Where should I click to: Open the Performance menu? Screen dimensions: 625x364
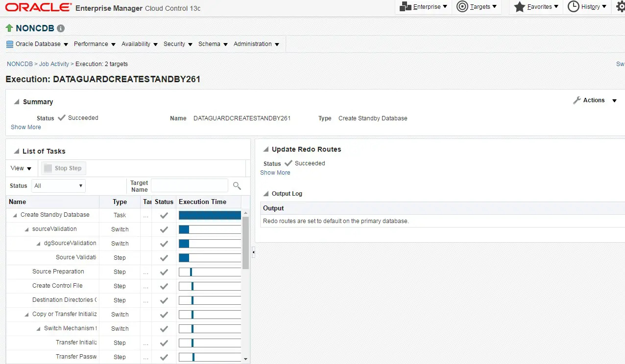(95, 44)
